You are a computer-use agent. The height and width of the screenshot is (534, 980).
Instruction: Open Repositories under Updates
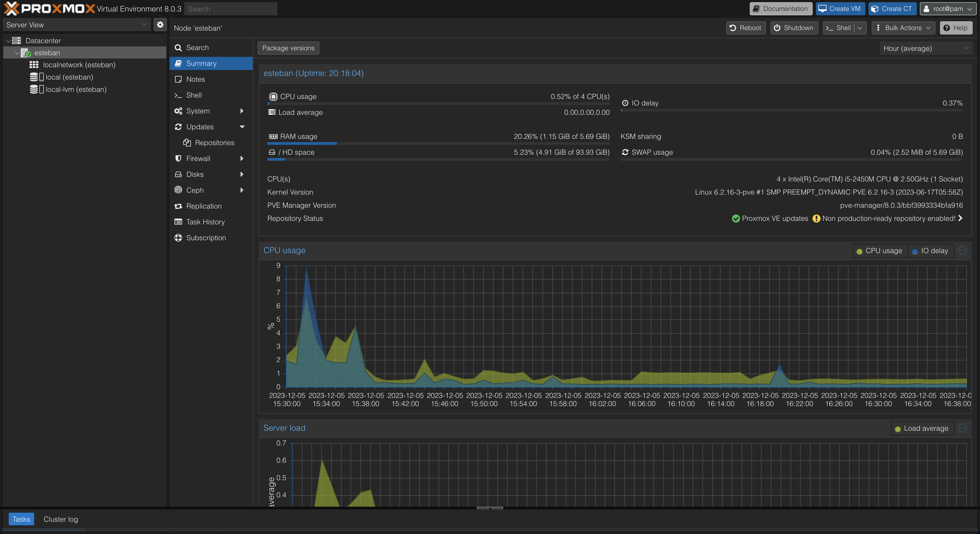(211, 143)
